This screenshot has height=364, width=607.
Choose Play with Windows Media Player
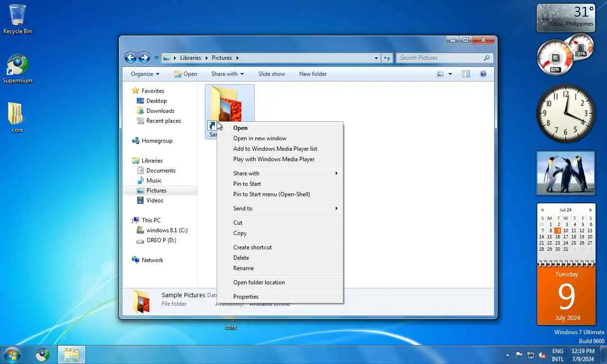pyautogui.click(x=280, y=159)
